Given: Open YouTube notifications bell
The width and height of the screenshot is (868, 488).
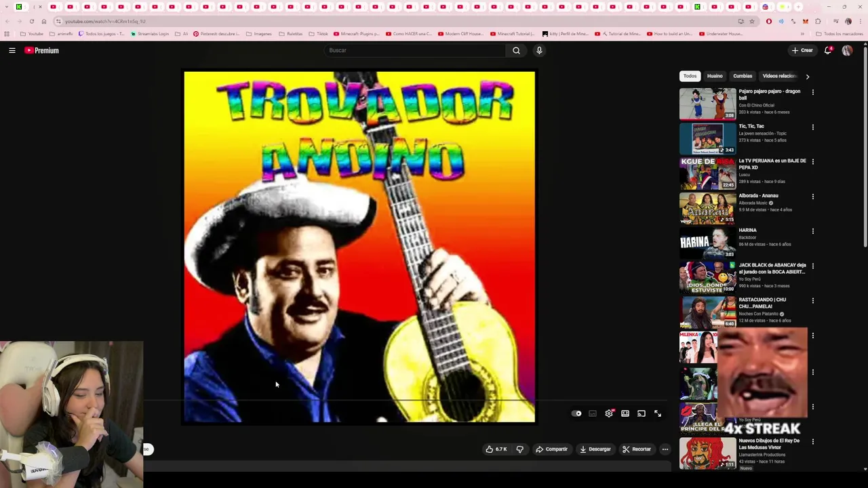Looking at the screenshot, I should 828,50.
